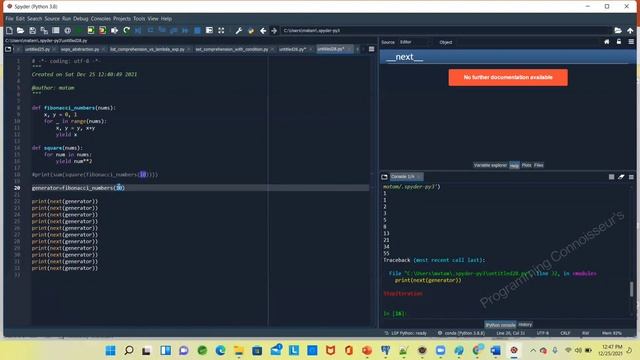
Task: Switch to the list_comprehension_vs_lambda_exp.py tab
Action: pos(147,49)
